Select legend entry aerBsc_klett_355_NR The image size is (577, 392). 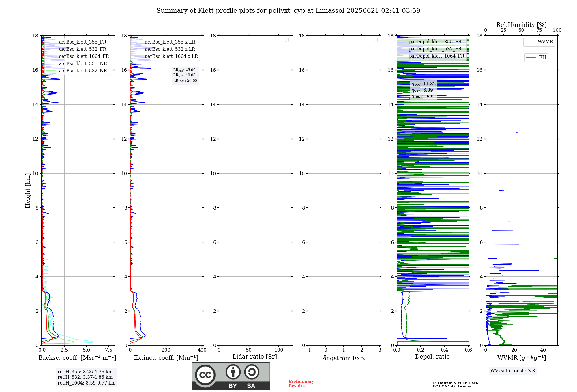77,63
